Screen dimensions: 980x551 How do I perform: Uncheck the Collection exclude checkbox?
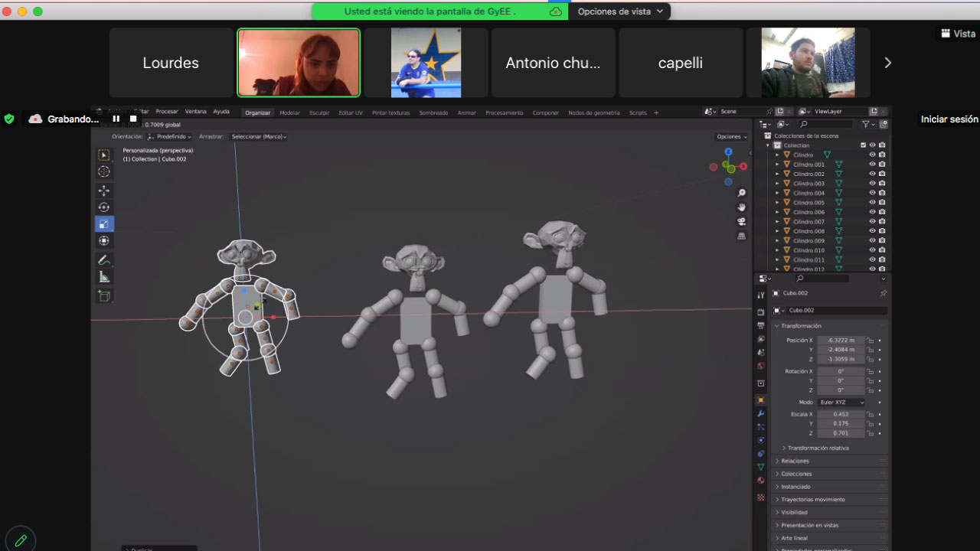click(864, 145)
